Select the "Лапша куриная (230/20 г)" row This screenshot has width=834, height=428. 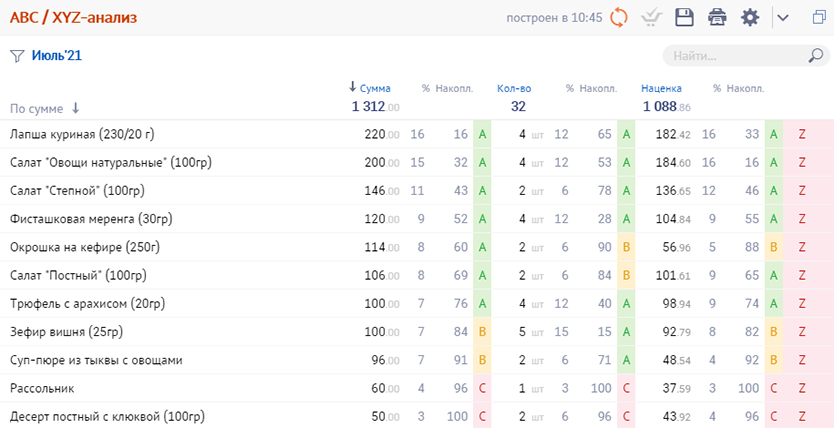[82, 134]
